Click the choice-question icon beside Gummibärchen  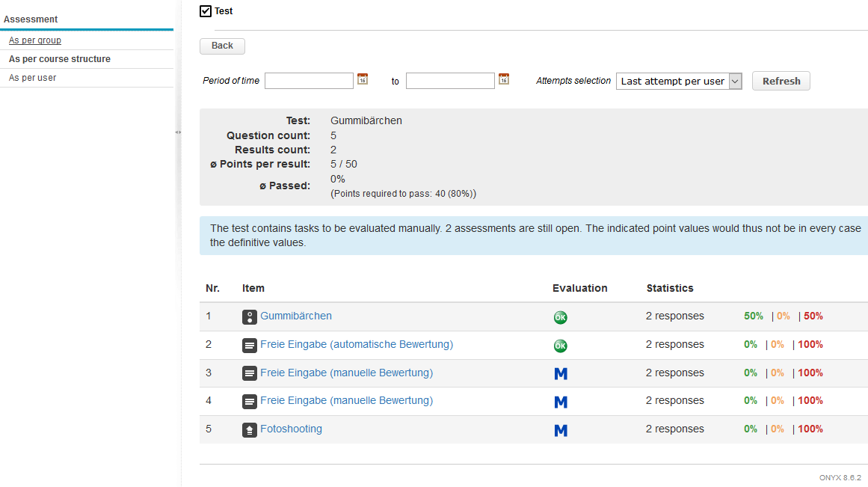(x=250, y=317)
